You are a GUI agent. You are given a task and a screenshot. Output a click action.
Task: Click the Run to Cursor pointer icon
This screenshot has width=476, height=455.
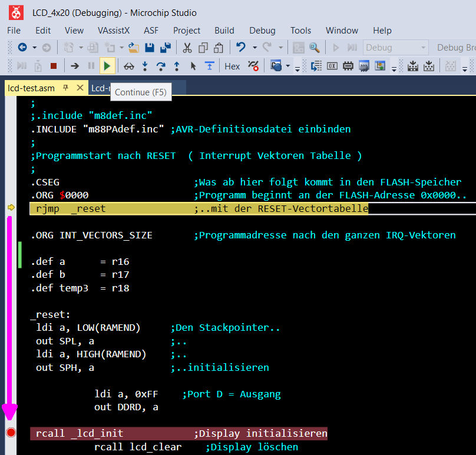click(193, 66)
